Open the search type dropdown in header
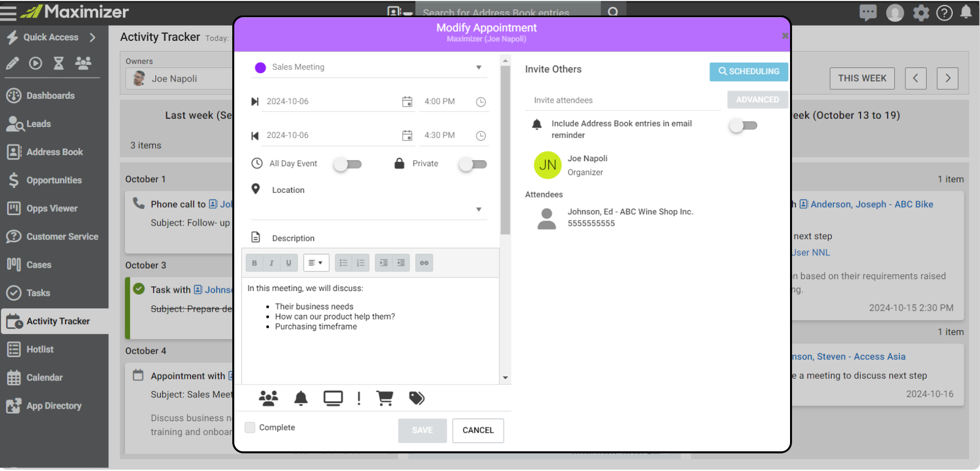 pos(401,12)
